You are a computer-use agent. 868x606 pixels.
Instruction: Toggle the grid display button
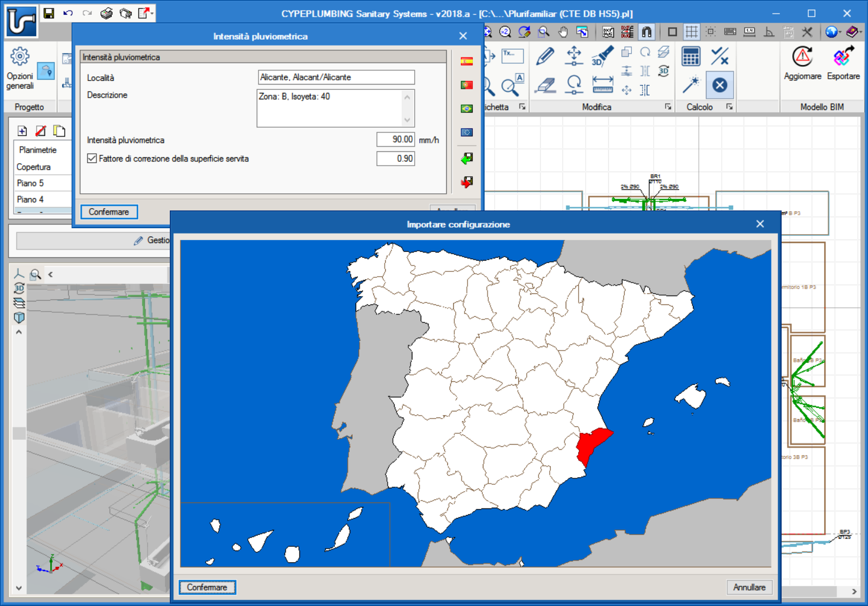click(691, 32)
